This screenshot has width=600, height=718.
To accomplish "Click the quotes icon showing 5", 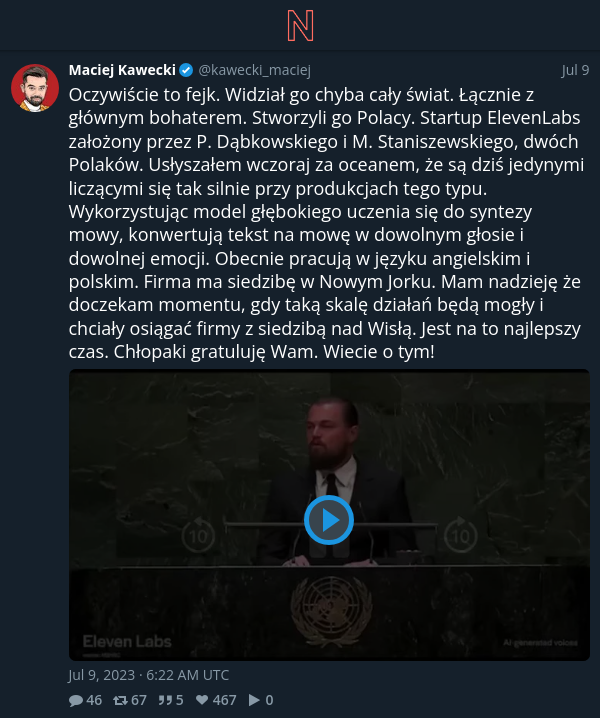I will (165, 700).
